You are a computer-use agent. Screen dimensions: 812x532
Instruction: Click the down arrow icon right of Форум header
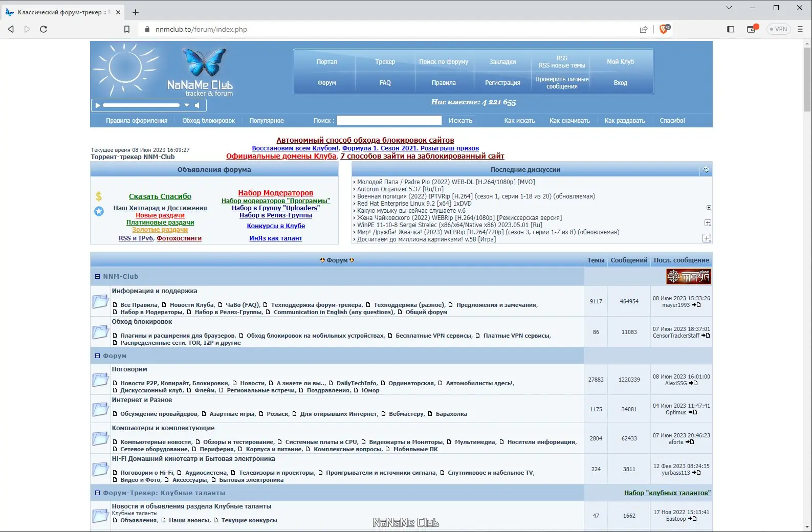(x=352, y=260)
